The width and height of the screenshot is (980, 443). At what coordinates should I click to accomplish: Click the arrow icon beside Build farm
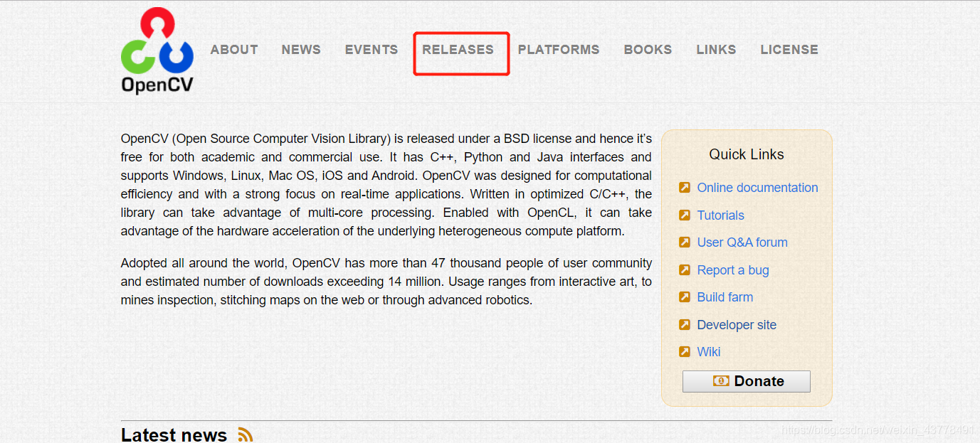coord(684,297)
